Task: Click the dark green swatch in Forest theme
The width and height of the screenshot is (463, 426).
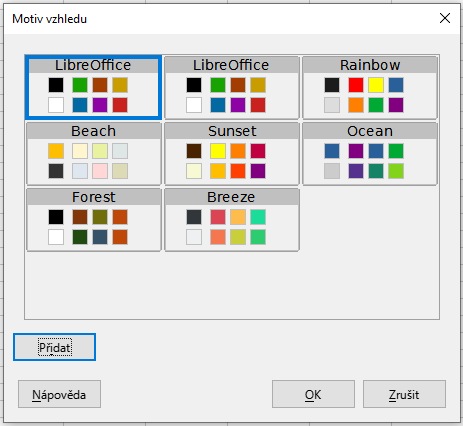Action: click(x=80, y=237)
